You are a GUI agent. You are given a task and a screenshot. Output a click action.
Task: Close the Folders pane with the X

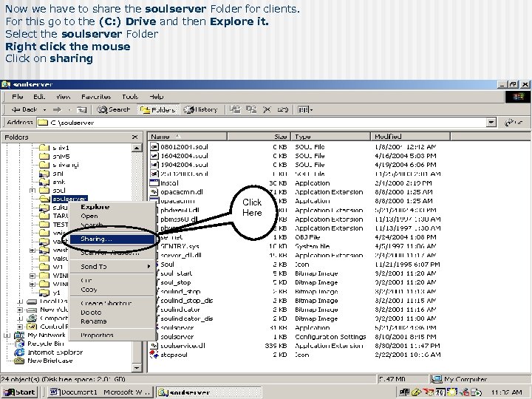coord(134,137)
